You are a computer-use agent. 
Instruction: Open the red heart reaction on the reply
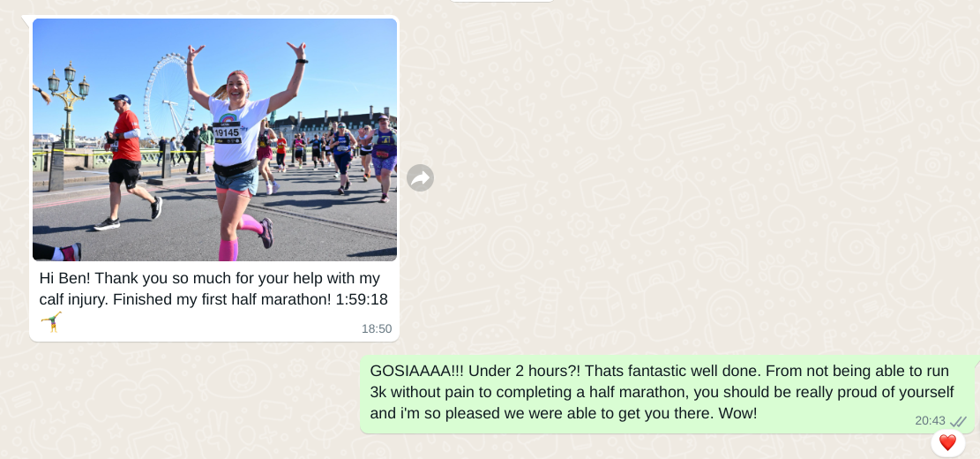pyautogui.click(x=947, y=443)
